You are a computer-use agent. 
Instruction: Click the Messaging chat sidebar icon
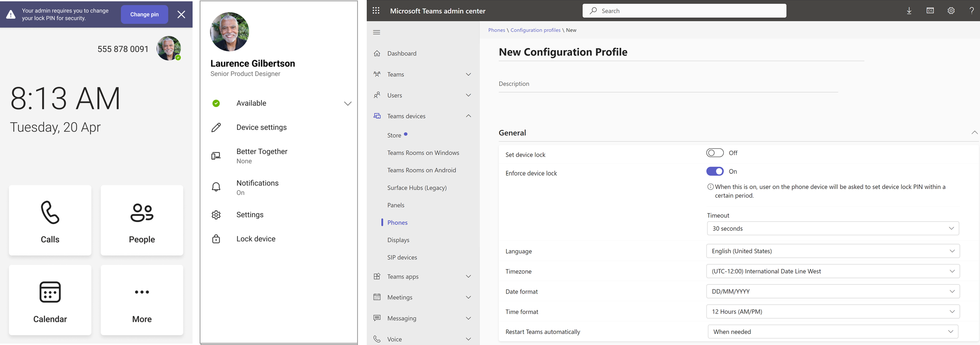pyautogui.click(x=377, y=318)
